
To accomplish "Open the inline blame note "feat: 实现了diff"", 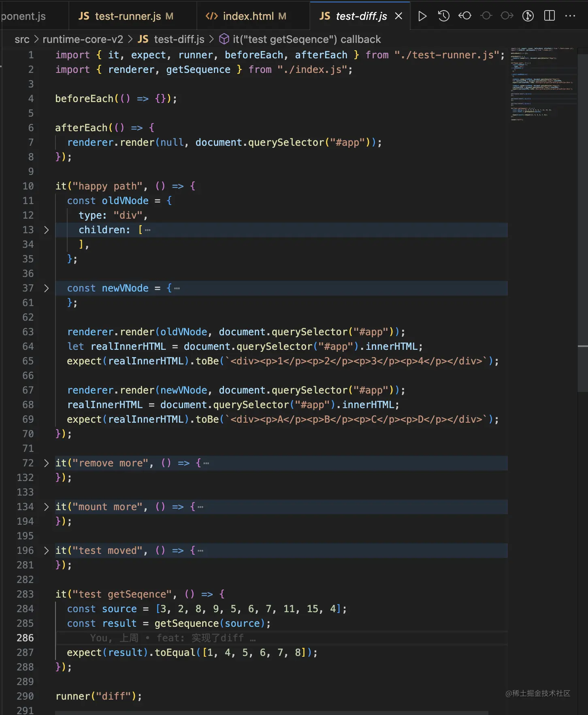I will tap(173, 638).
